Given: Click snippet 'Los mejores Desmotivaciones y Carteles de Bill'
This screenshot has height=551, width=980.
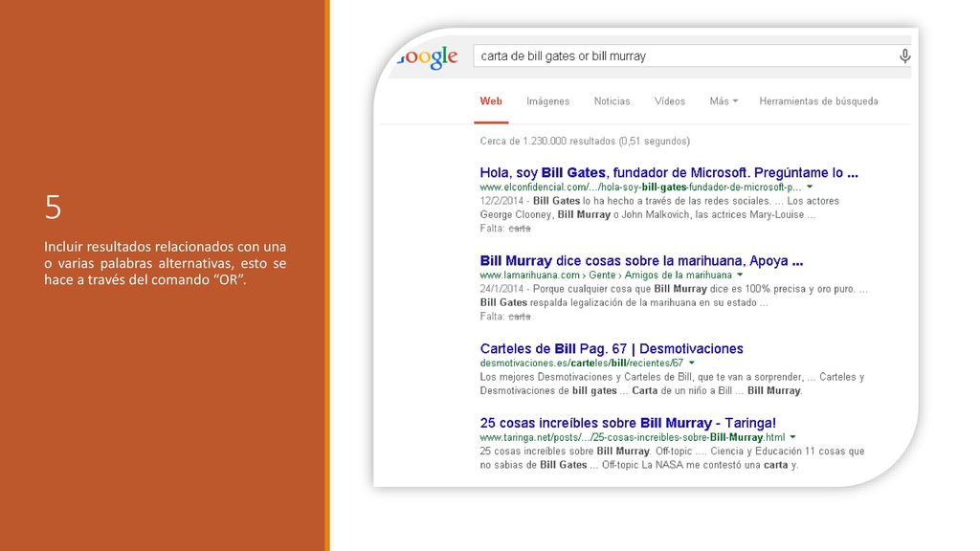Looking at the screenshot, I should click(x=672, y=385).
